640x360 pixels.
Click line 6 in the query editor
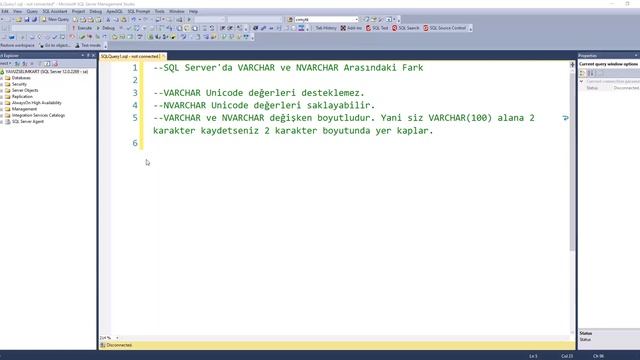click(135, 143)
